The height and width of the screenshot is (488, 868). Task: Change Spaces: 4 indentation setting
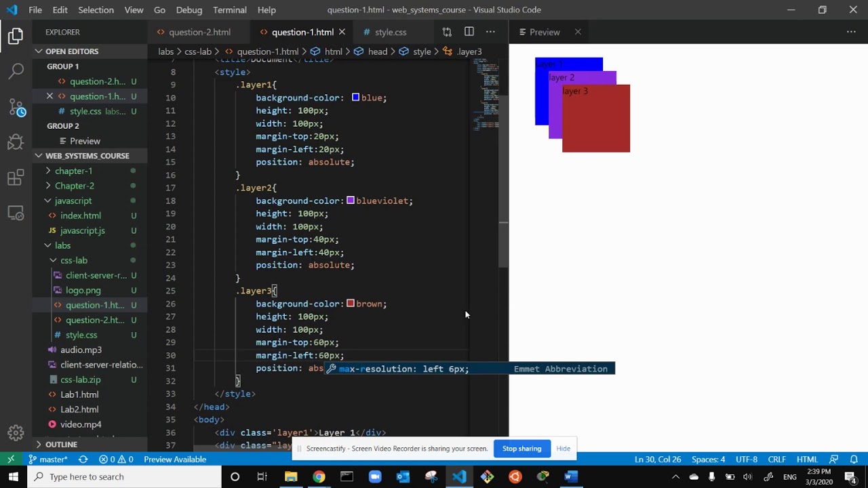pos(709,459)
